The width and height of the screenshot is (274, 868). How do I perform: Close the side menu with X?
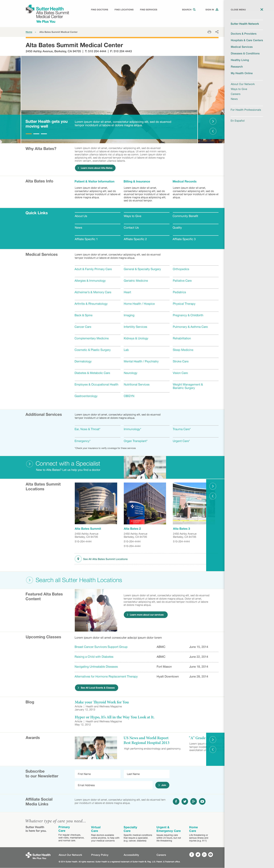(x=261, y=9)
